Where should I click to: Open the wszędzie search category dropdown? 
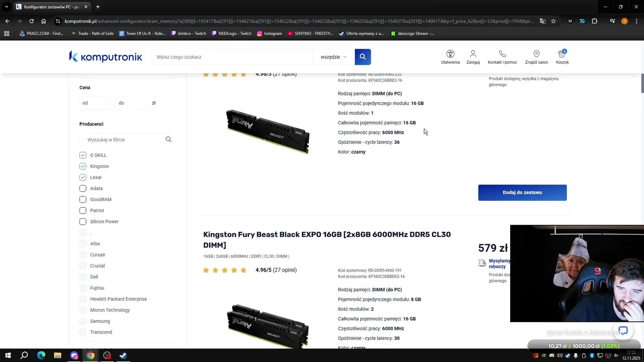tap(333, 57)
